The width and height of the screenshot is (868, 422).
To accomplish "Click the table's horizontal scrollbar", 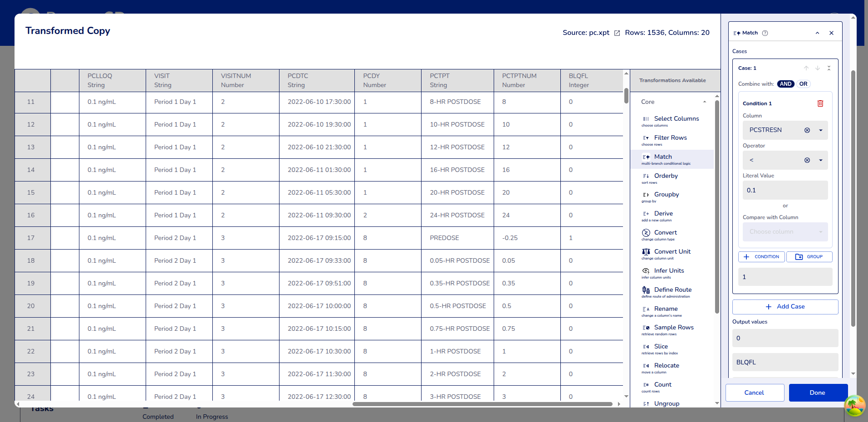I will pyautogui.click(x=482, y=404).
